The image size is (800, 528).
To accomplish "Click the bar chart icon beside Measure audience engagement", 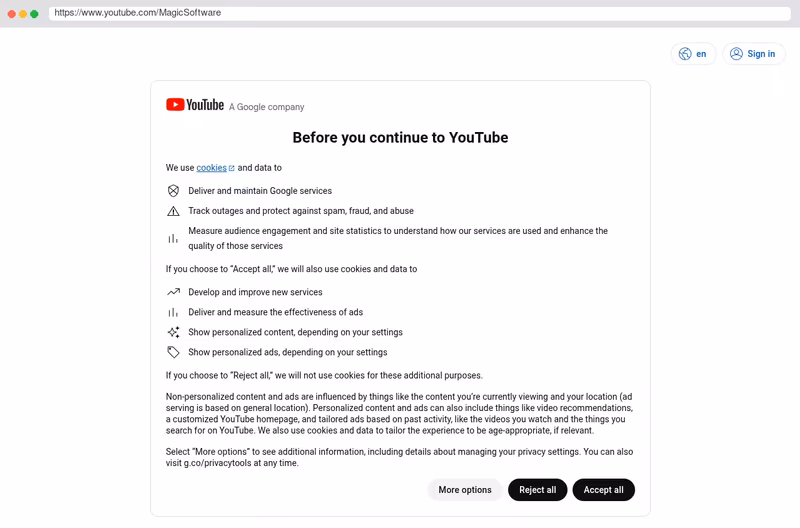I will point(173,238).
